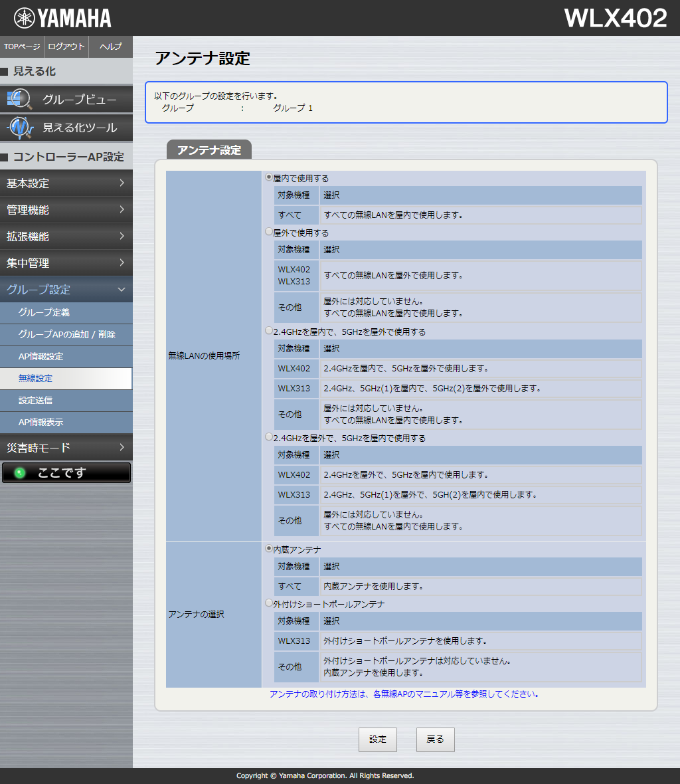Collapse the 'グループ設定' menu section
Image resolution: width=680 pixels, height=784 pixels.
tap(66, 290)
